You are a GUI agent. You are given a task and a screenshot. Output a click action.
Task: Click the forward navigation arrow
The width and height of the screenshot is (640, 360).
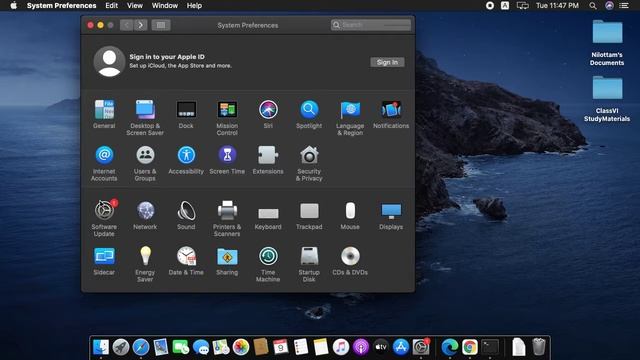[x=141, y=25]
